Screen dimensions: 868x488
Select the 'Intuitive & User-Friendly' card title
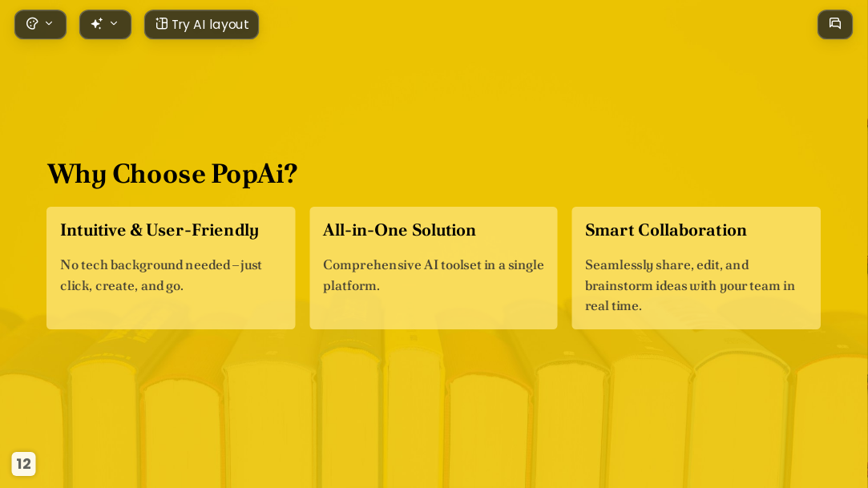click(x=159, y=230)
